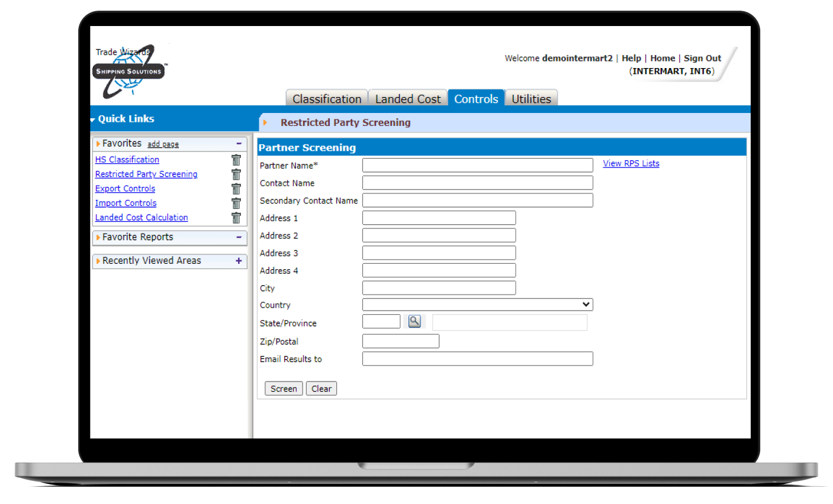Select the Landed Cost tab
The height and width of the screenshot is (504, 833).
click(x=408, y=98)
